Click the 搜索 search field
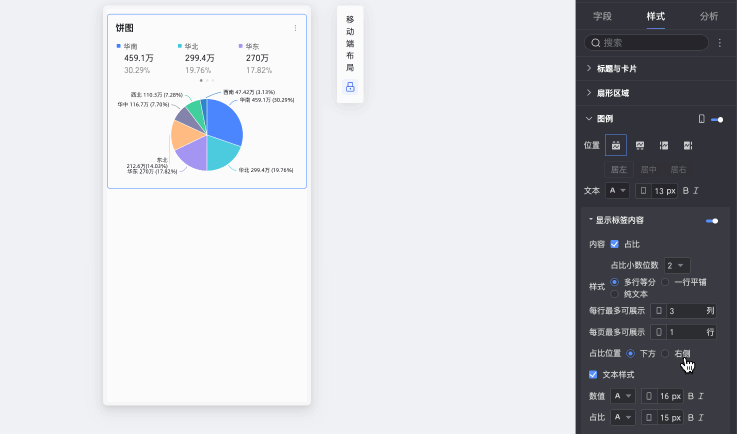737x434 pixels. point(646,43)
